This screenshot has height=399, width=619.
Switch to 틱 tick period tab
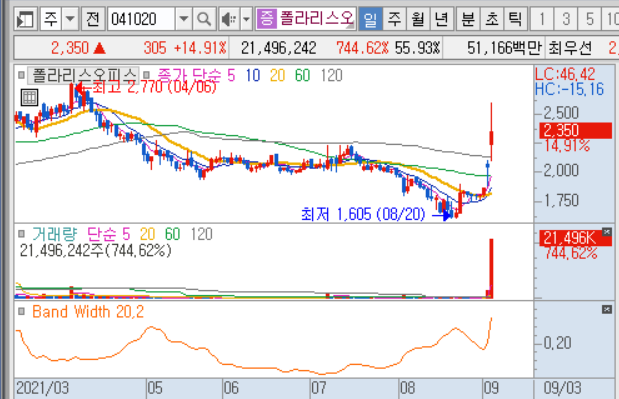[x=516, y=19]
